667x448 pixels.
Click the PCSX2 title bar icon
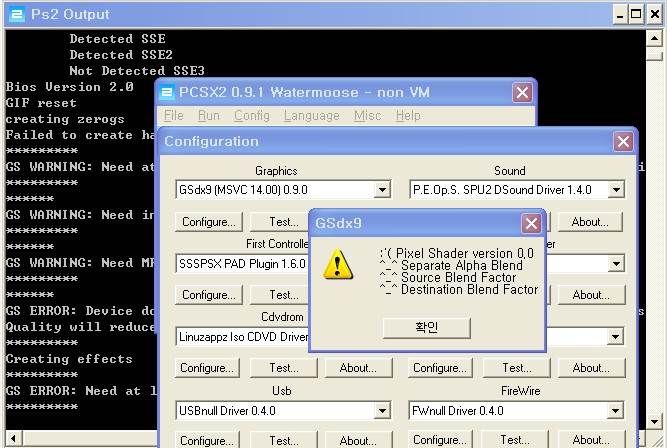[x=167, y=92]
